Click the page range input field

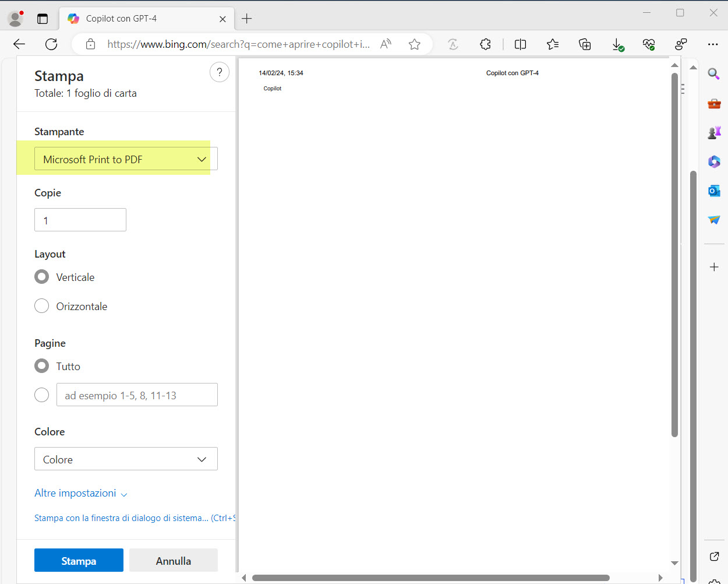click(x=137, y=395)
